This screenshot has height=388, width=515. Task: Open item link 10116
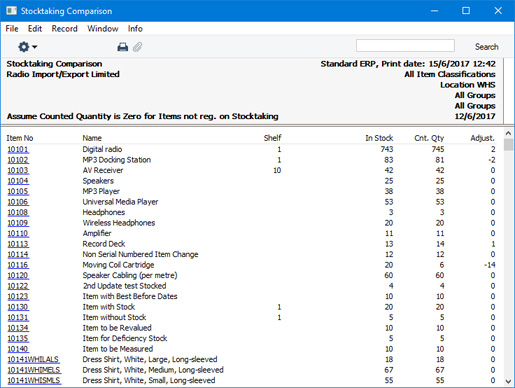coord(18,265)
